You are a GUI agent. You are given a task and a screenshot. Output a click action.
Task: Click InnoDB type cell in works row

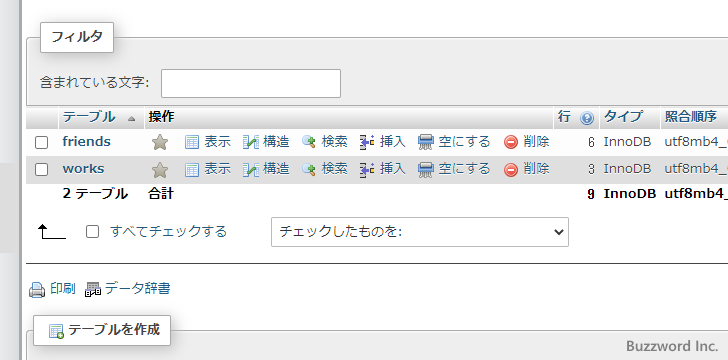[x=627, y=170]
